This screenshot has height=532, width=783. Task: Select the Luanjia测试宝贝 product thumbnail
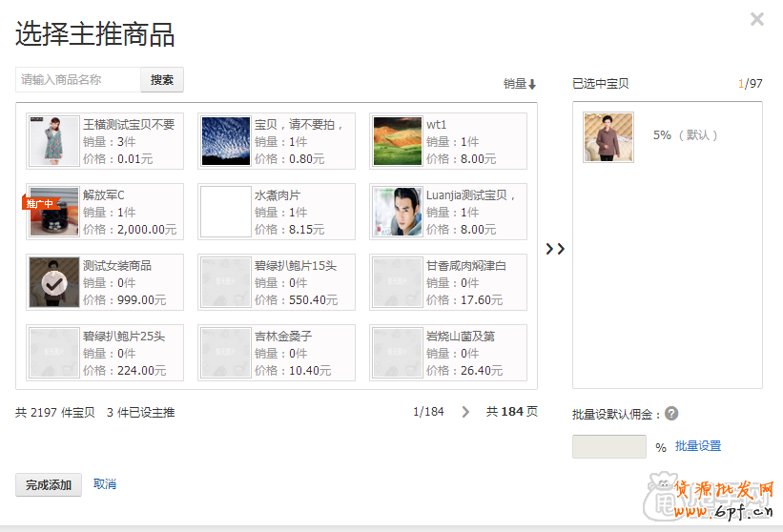(398, 212)
